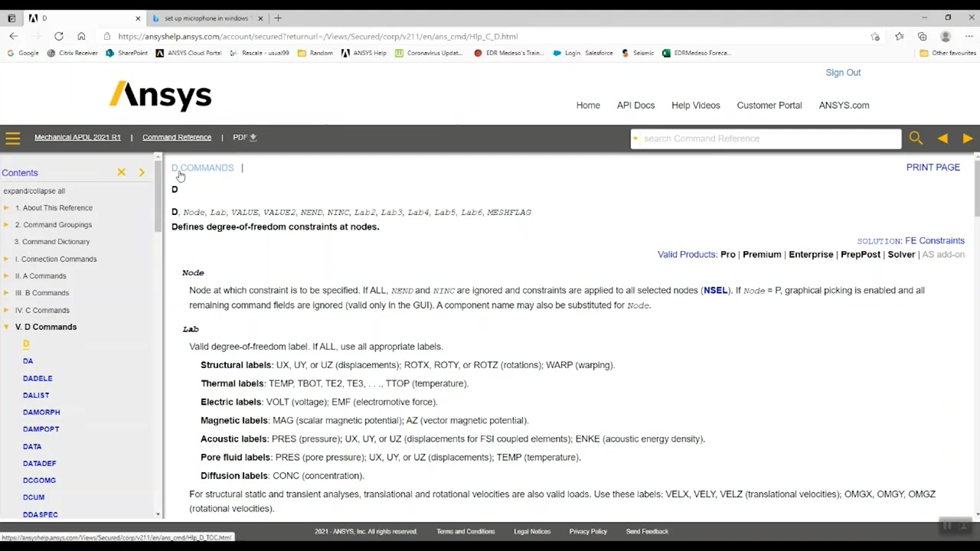The image size is (980, 551).
Task: Close the Contents panel with the X
Action: [x=121, y=172]
